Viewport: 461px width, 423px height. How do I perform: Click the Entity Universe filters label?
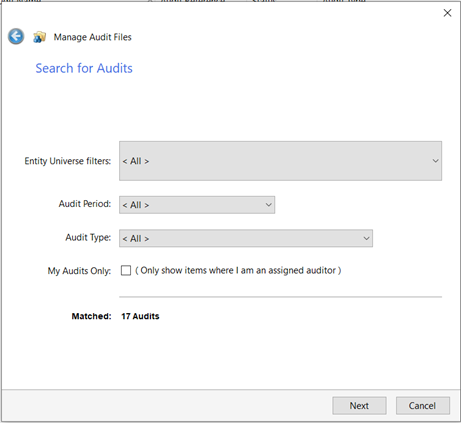click(x=68, y=161)
